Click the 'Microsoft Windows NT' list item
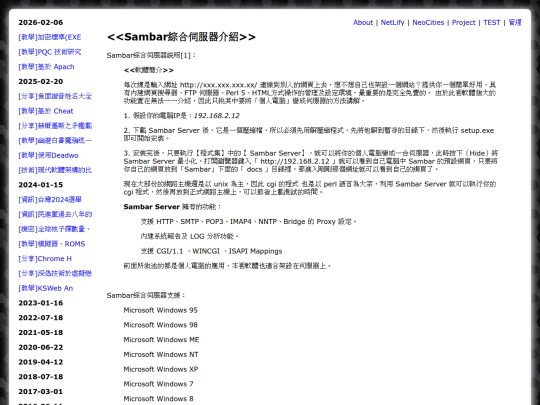 161,355
